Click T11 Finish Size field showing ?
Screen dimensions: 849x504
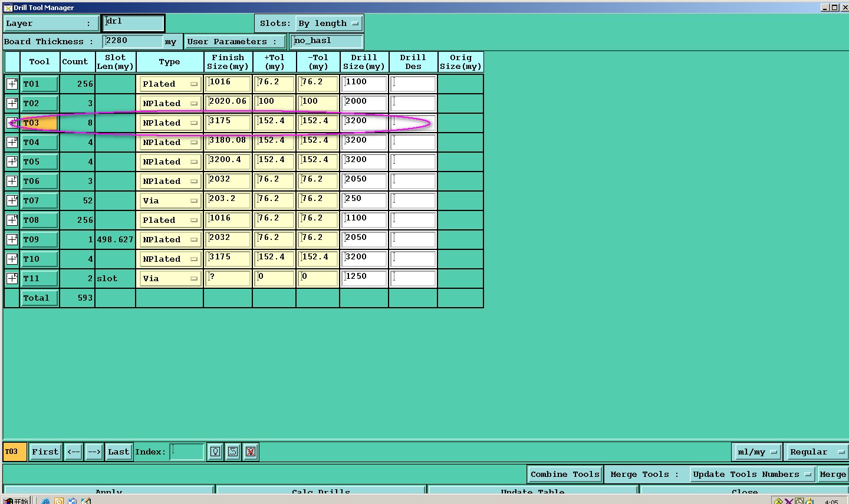[228, 278]
